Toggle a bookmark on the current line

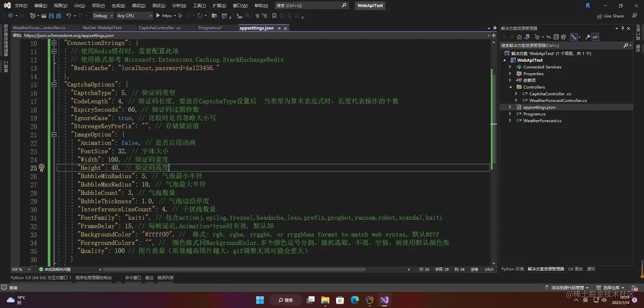pos(274,16)
